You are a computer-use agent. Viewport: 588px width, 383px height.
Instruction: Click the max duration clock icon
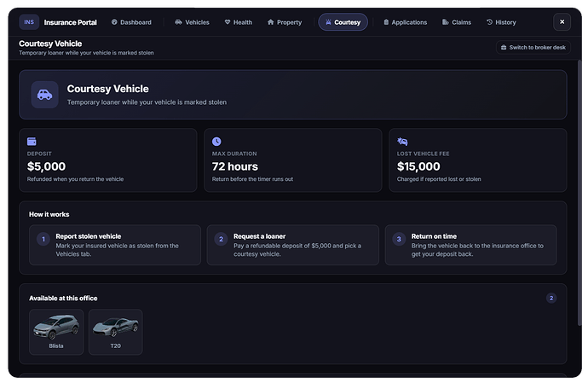click(216, 142)
